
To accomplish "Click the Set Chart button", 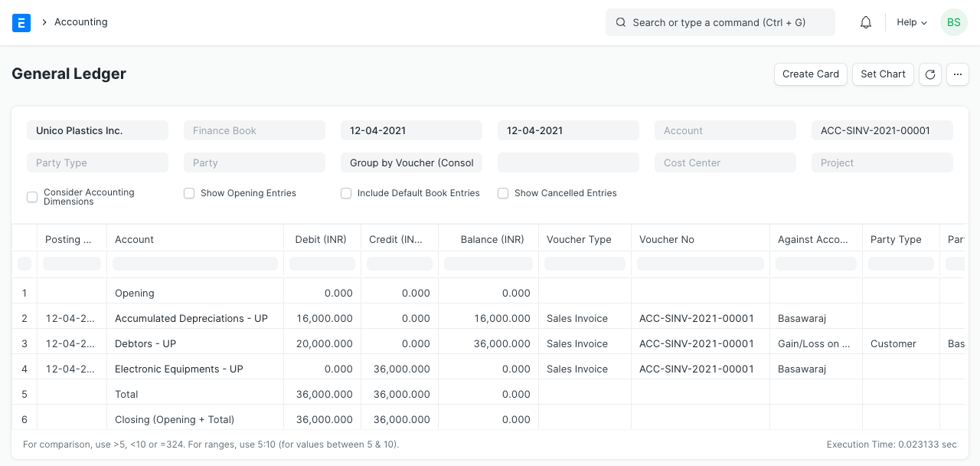I will (x=883, y=74).
